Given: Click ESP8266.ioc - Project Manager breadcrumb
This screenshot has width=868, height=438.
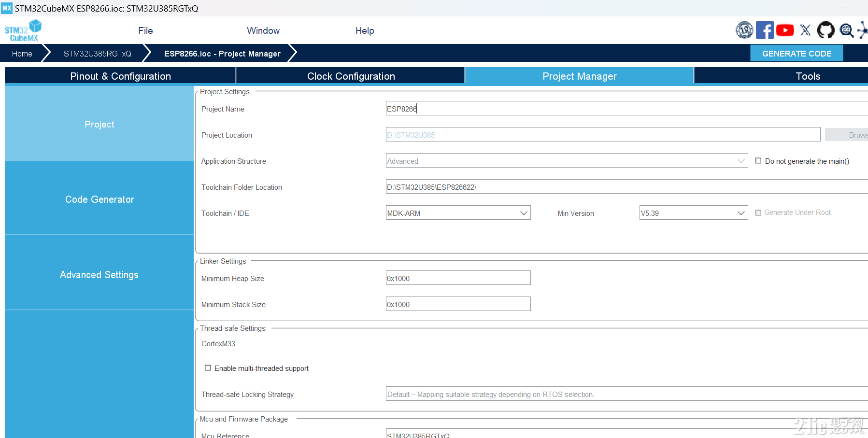Looking at the screenshot, I should point(222,54).
